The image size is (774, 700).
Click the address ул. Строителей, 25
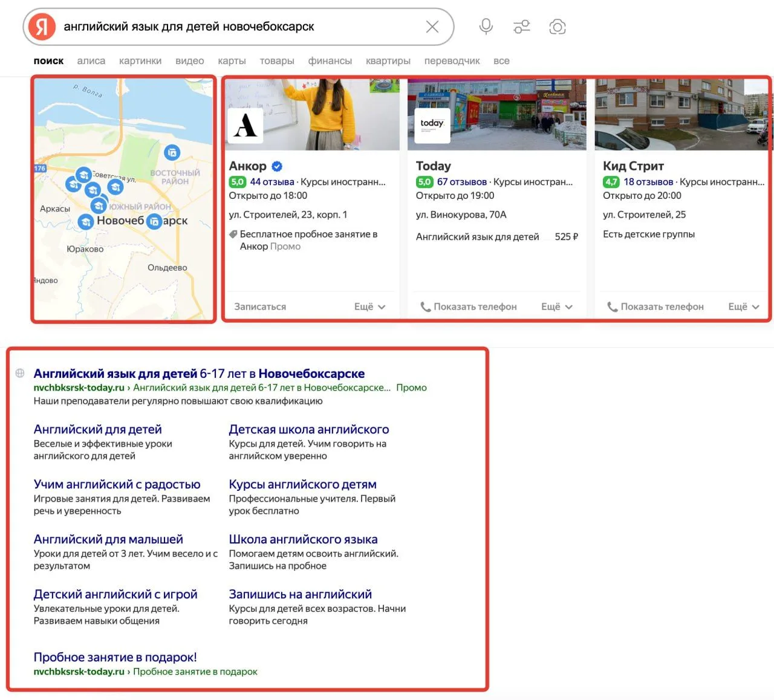[x=645, y=215]
